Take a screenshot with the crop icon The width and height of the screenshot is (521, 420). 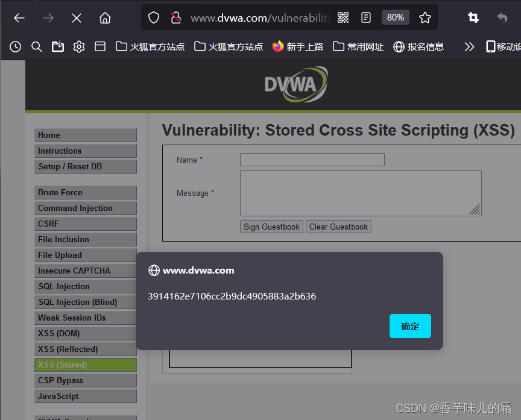click(473, 17)
